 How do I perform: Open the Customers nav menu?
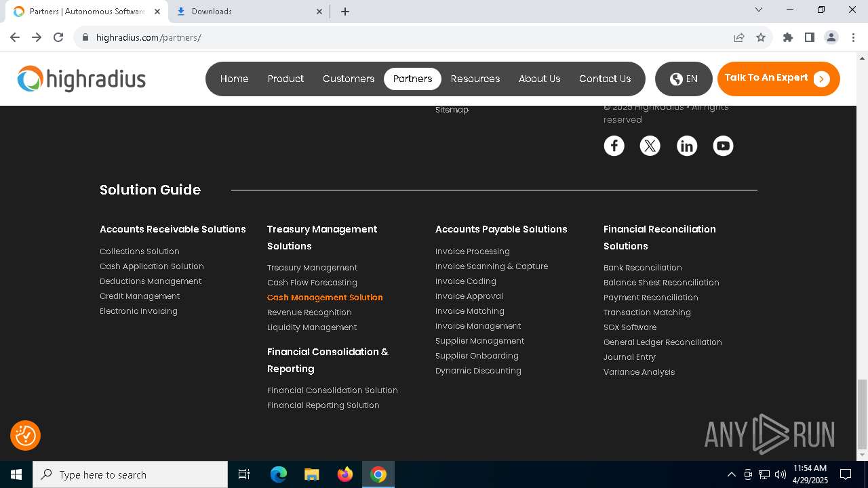tap(349, 79)
